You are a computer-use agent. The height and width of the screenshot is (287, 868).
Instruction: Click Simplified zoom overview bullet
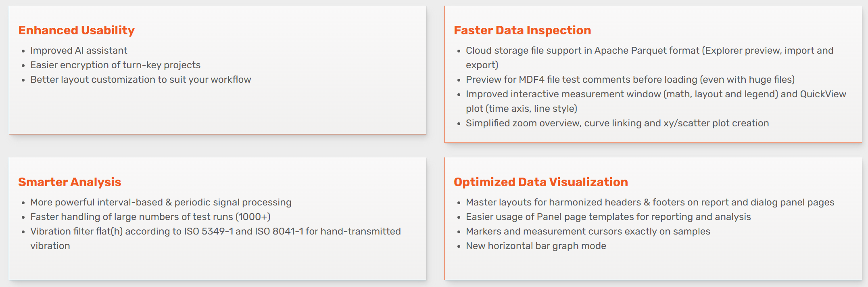[x=618, y=123]
